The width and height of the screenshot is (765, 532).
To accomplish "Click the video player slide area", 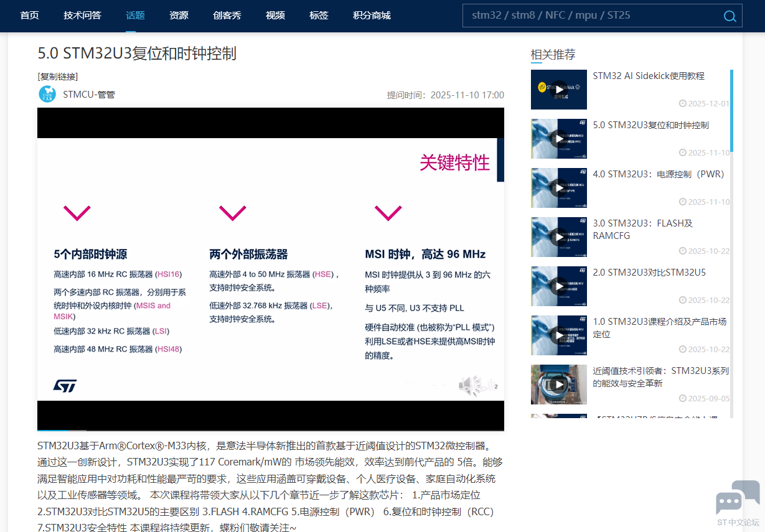I will pyautogui.click(x=271, y=269).
